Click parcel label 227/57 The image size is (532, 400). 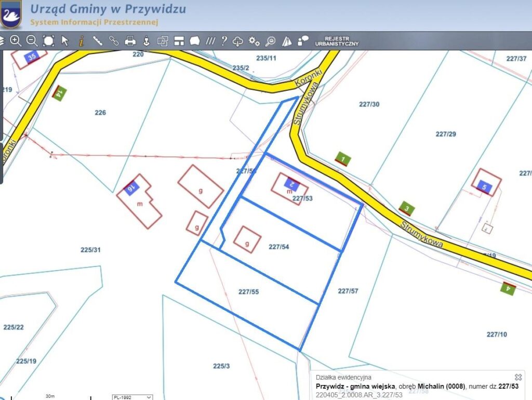pyautogui.click(x=348, y=291)
